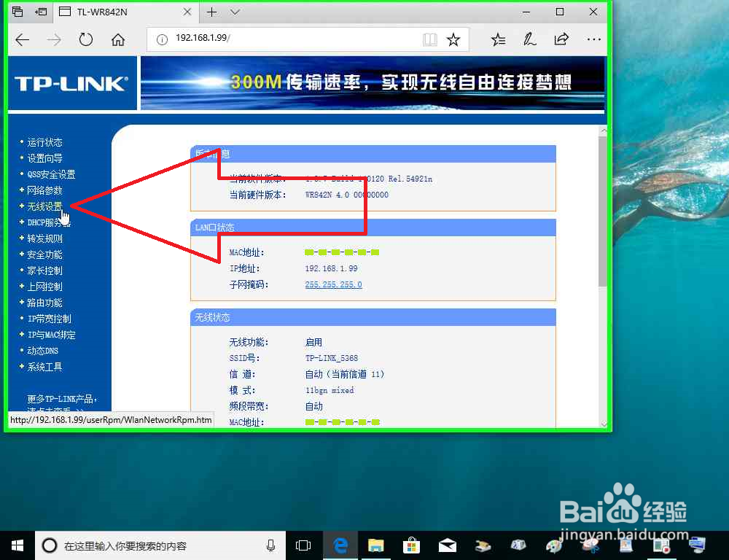Screen dimensions: 729x560
Task: Open File Explorer from the taskbar
Action: (x=375, y=545)
